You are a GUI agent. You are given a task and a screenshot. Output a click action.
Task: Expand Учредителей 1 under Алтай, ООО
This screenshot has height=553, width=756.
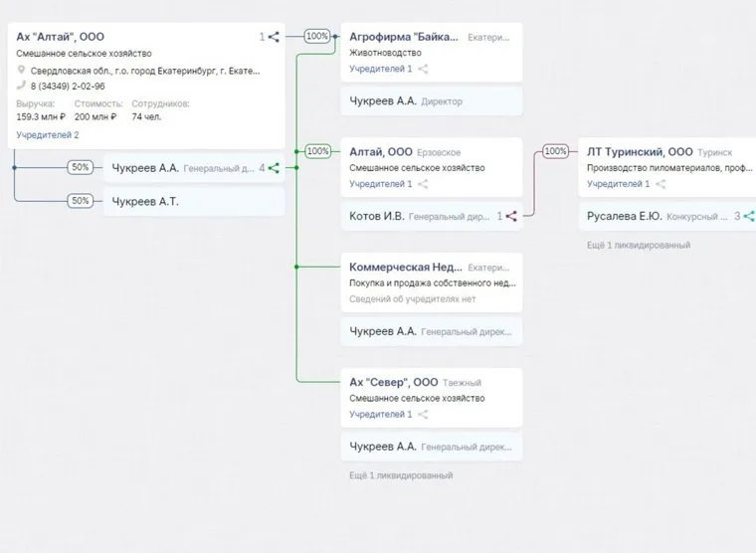(380, 184)
